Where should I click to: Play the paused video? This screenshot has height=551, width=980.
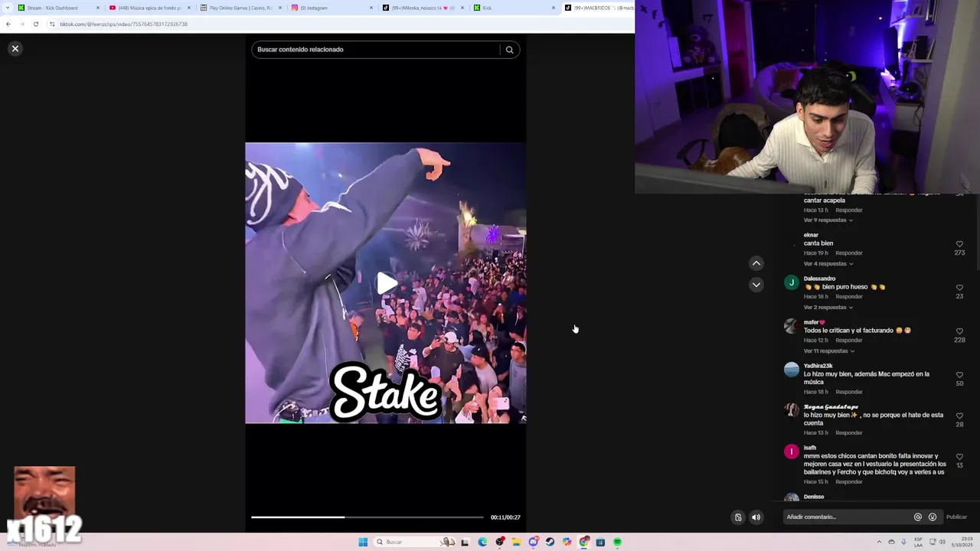(386, 283)
